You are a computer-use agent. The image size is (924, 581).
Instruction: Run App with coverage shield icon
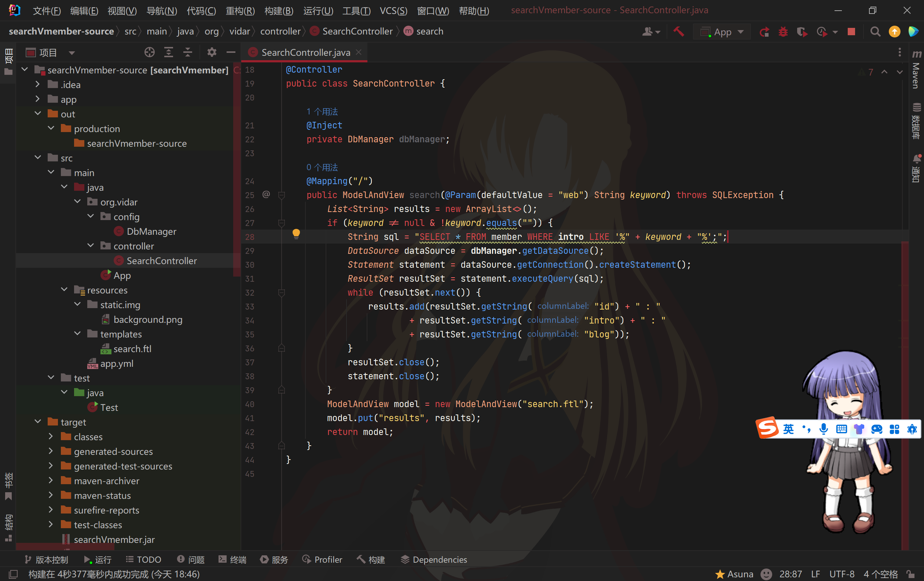[x=802, y=32]
